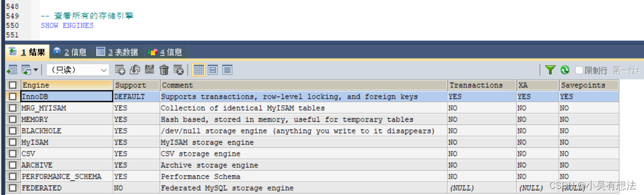Click the 'CSV storage engine' comment cell
Image resolution: width=644 pixels, height=195 pixels.
(304, 154)
